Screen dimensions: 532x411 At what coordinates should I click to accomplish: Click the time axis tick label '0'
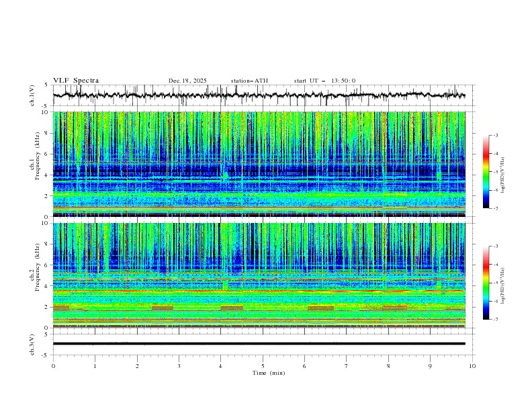(x=53, y=366)
